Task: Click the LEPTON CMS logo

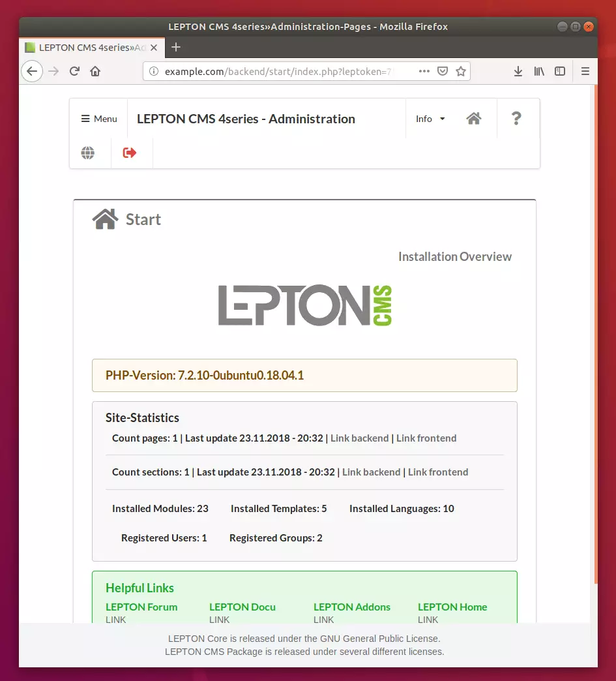Action: 305,305
